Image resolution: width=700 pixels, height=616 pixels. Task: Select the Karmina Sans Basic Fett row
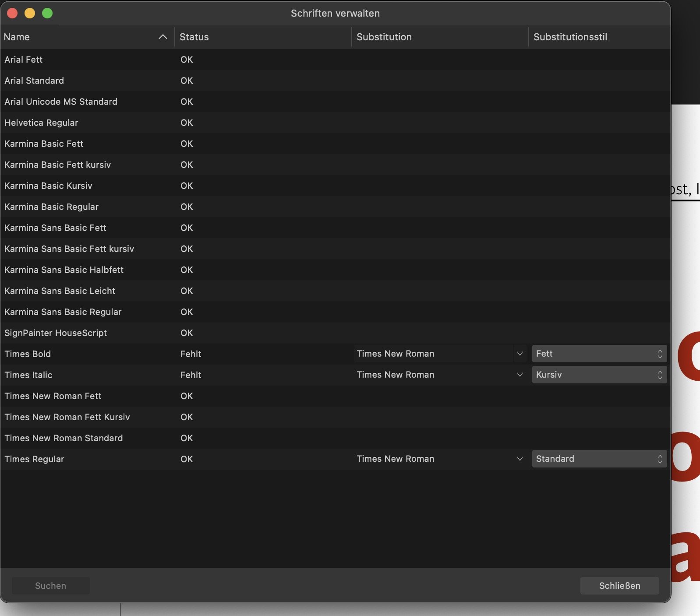[336, 228]
